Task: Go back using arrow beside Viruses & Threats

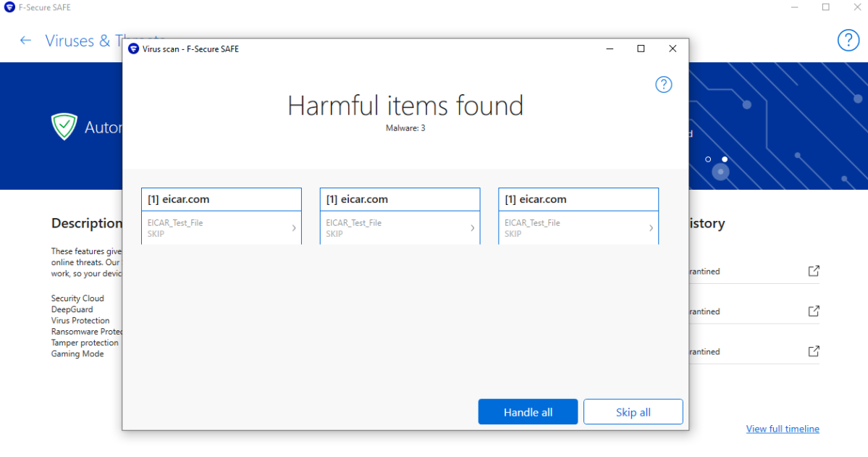Action: click(x=25, y=41)
